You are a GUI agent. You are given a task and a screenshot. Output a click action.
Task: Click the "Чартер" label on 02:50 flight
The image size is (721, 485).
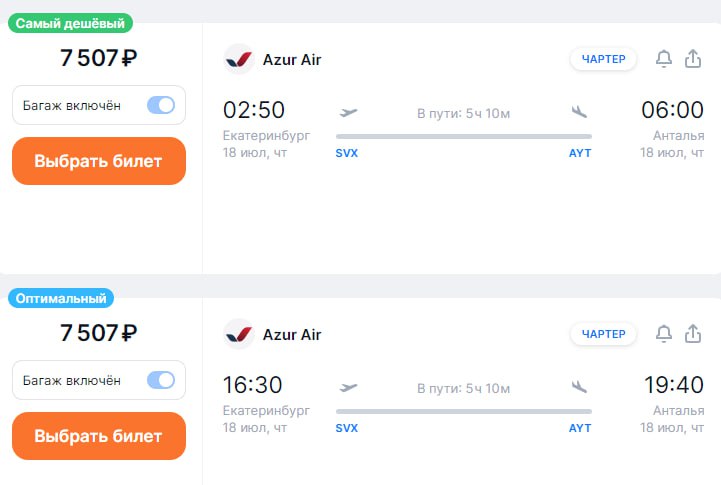[604, 59]
